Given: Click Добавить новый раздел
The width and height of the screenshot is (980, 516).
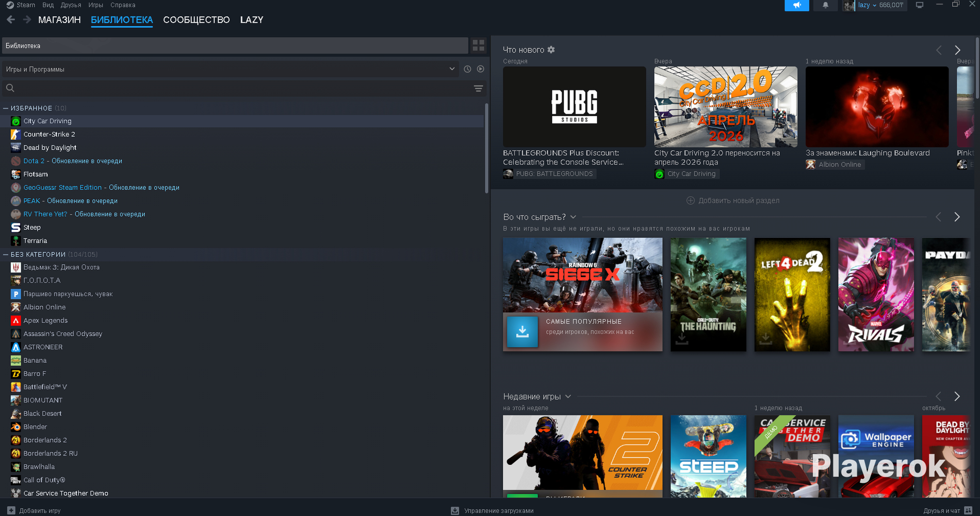Looking at the screenshot, I should 733,201.
